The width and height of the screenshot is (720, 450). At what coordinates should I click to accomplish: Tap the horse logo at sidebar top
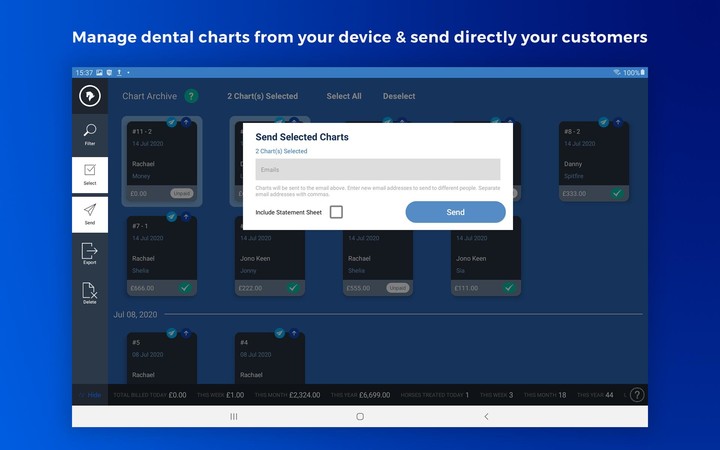coord(90,96)
